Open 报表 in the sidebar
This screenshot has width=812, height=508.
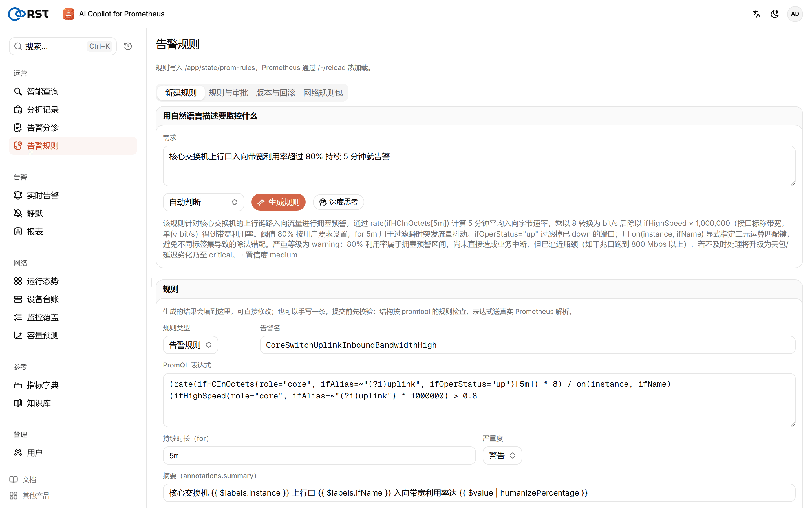[73, 231]
